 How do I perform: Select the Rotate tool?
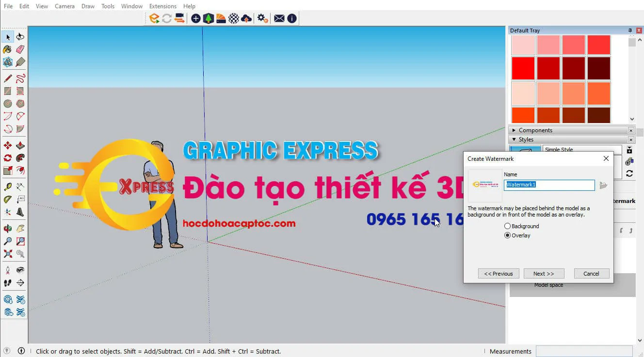[7, 158]
